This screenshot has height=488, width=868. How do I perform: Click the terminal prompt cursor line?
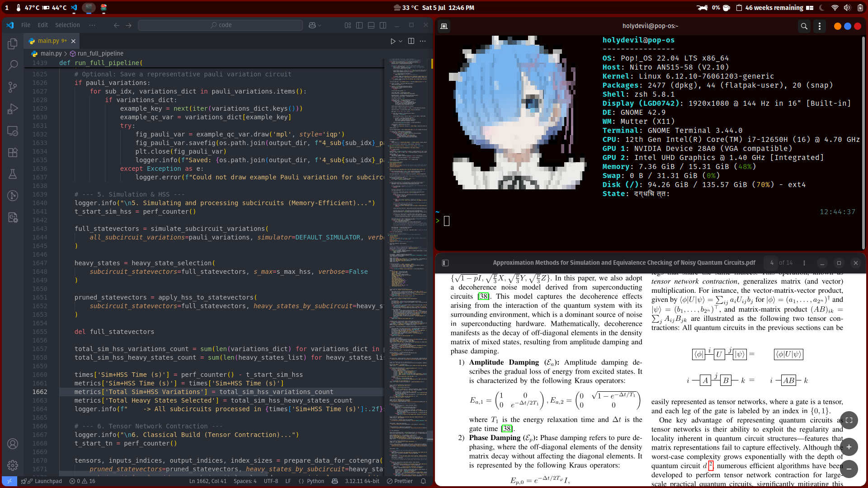point(447,221)
